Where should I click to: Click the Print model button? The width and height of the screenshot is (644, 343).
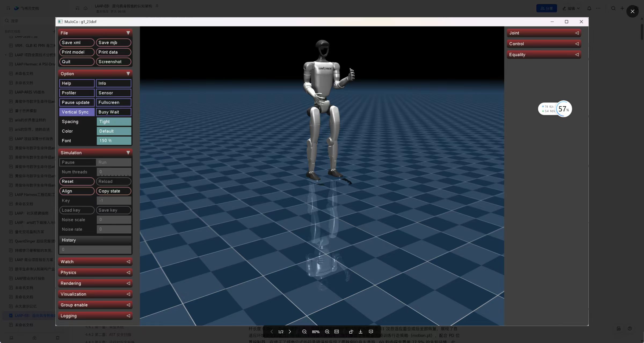click(x=77, y=52)
